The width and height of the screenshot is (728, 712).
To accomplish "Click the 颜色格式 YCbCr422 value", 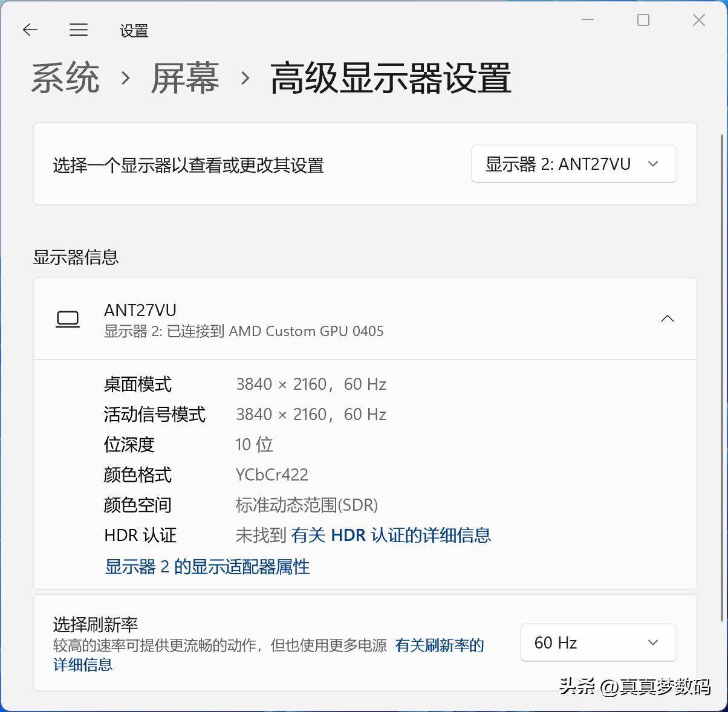I will [x=271, y=474].
